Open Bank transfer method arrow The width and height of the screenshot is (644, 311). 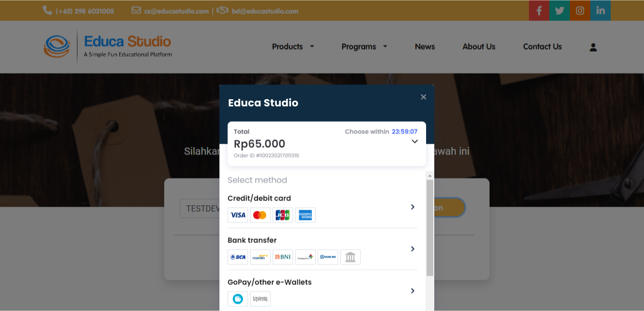(413, 249)
